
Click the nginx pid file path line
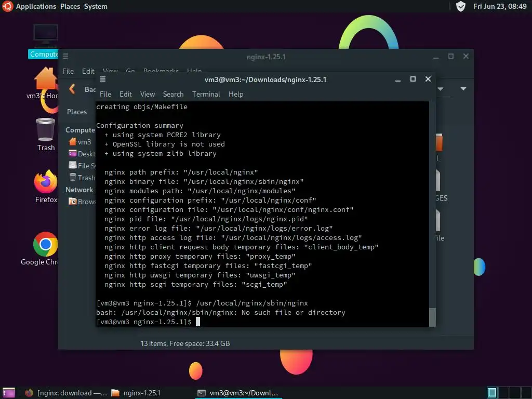[x=206, y=219]
